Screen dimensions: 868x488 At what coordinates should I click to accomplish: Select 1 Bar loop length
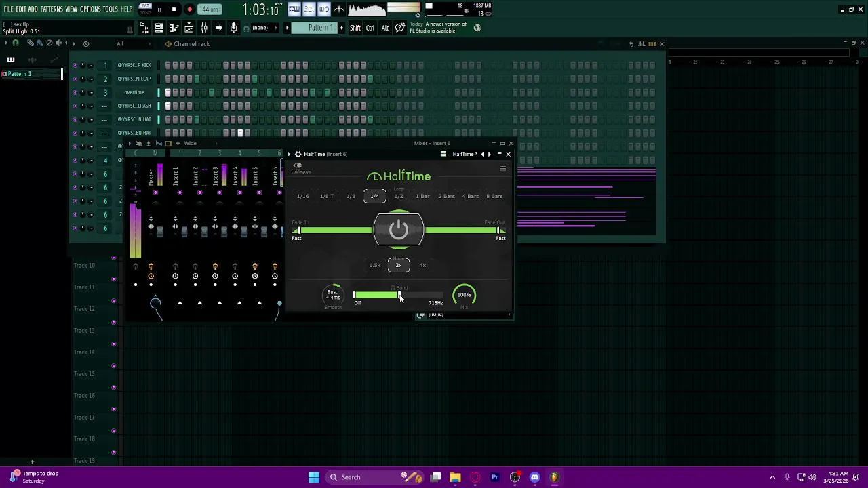422,196
